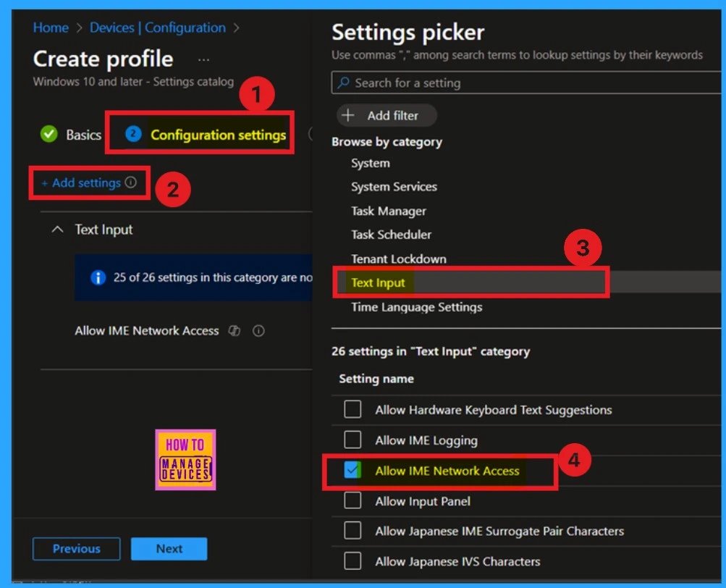Select the Text Input category
This screenshot has height=588, width=726.
coord(378,282)
